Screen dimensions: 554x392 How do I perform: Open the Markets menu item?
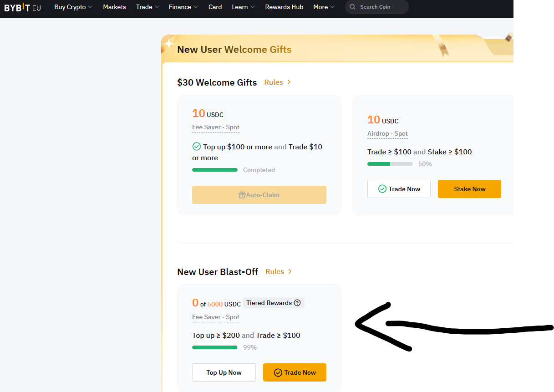point(114,7)
